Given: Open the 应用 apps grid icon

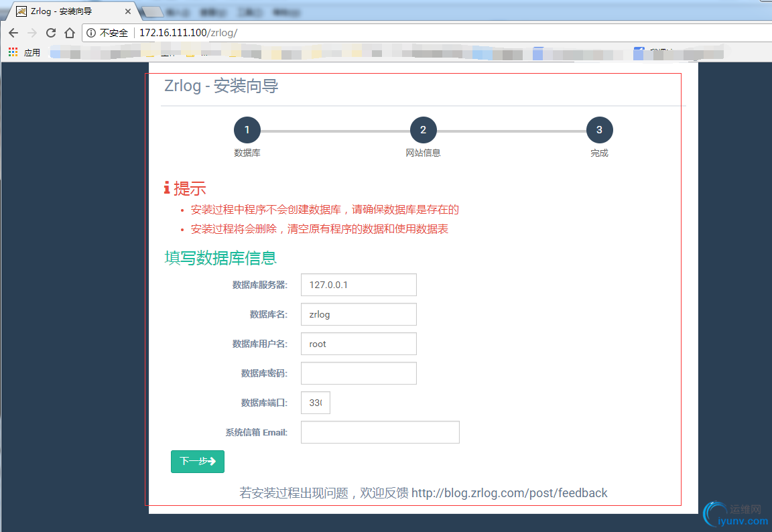Looking at the screenshot, I should 13,52.
